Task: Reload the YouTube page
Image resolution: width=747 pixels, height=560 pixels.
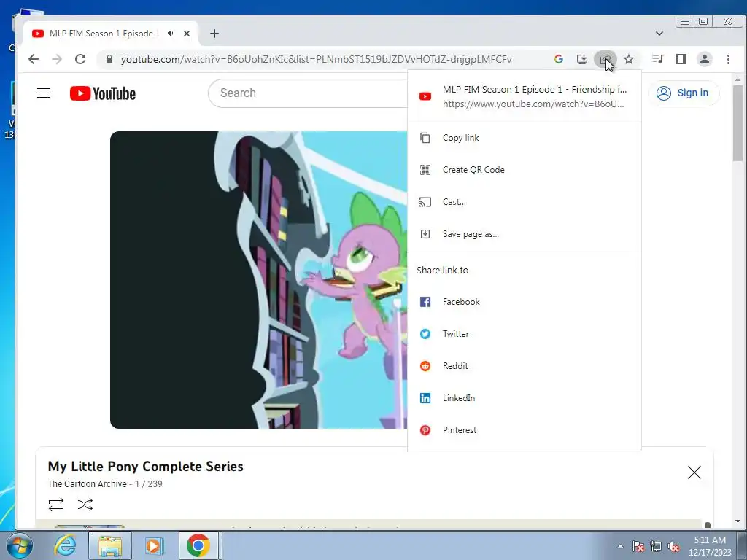Action: pyautogui.click(x=80, y=59)
